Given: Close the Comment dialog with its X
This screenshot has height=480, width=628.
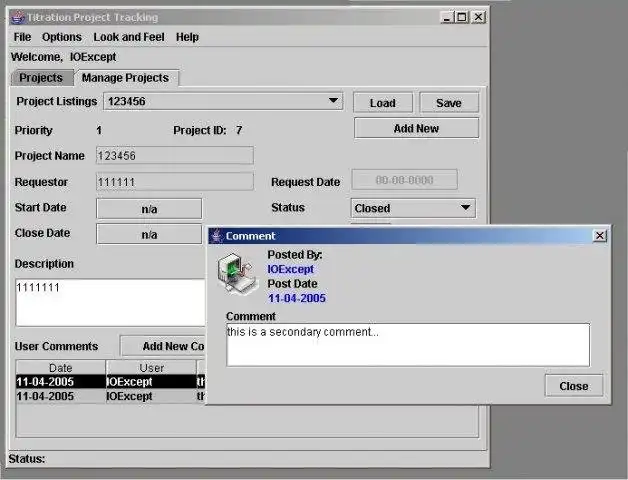Looking at the screenshot, I should point(600,236).
